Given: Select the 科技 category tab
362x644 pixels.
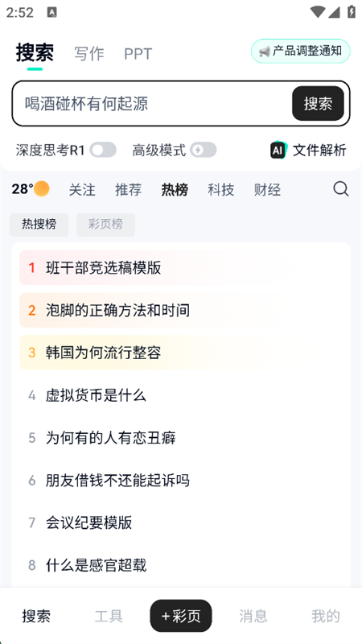Looking at the screenshot, I should pyautogui.click(x=220, y=190).
